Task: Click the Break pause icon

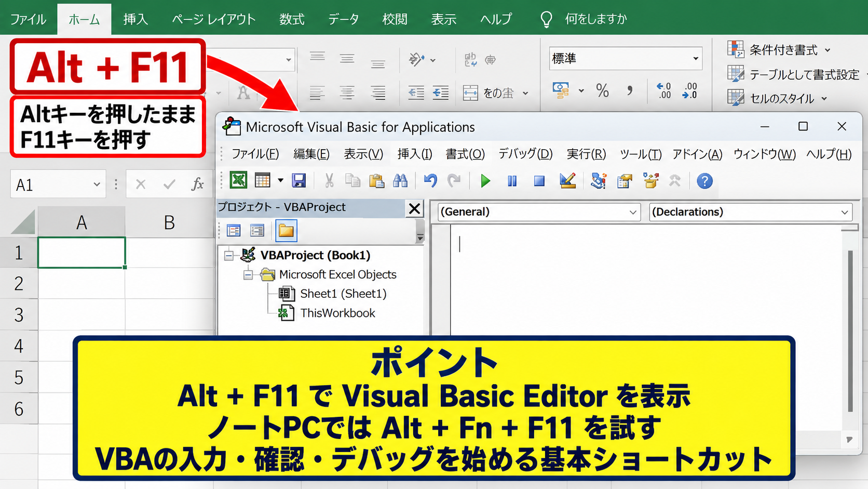Action: coord(512,181)
